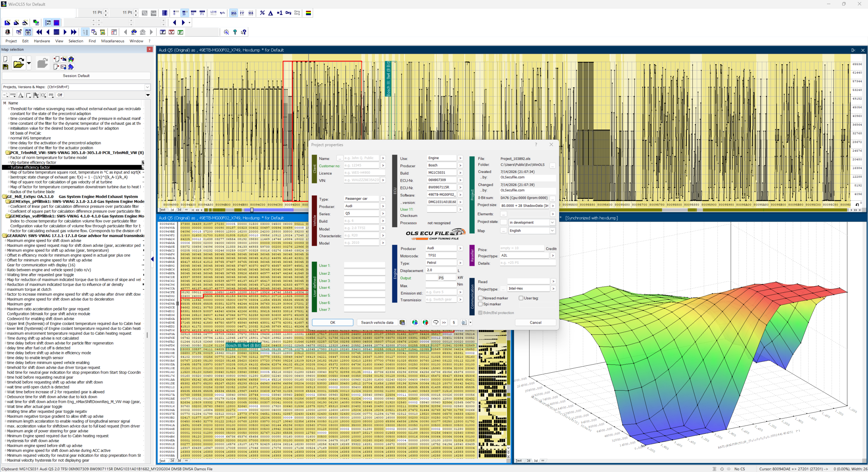Open the Hardware menu
Image resolution: width=868 pixels, height=472 pixels.
pyautogui.click(x=42, y=41)
